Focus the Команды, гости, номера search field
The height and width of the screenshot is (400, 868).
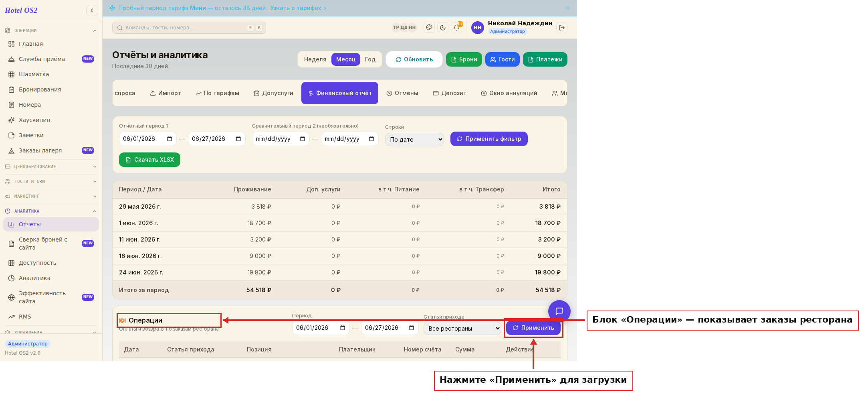point(189,28)
